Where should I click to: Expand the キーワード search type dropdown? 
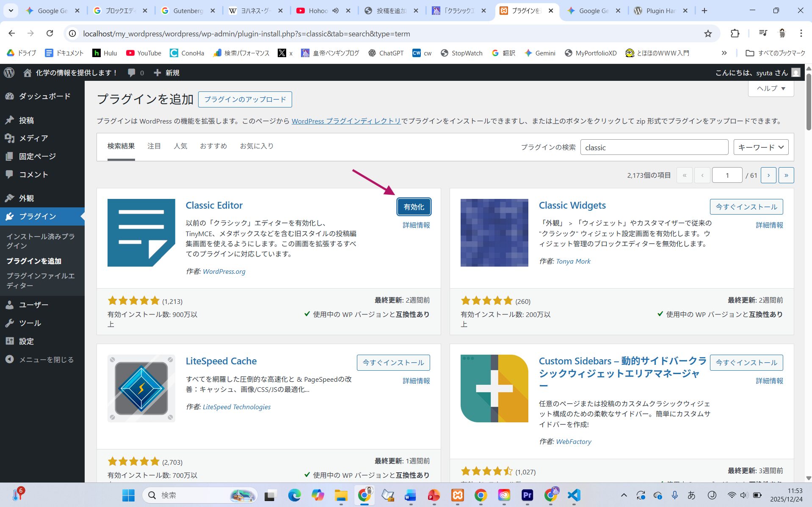760,147
